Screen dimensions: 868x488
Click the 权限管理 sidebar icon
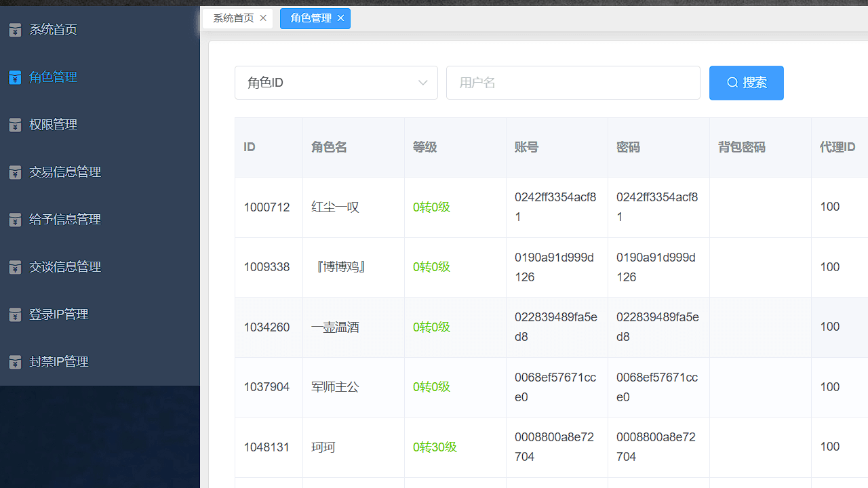(x=15, y=125)
